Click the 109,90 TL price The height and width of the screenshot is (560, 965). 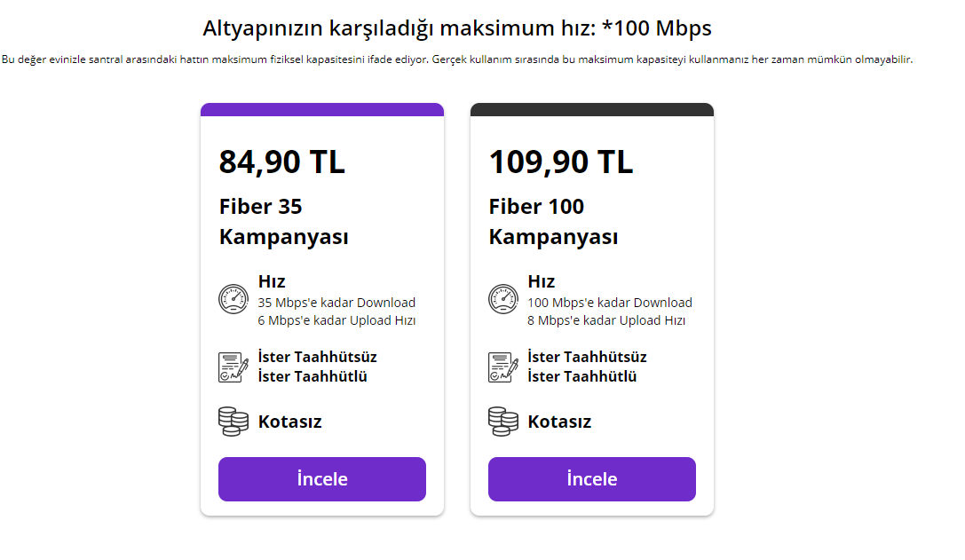[x=560, y=162]
